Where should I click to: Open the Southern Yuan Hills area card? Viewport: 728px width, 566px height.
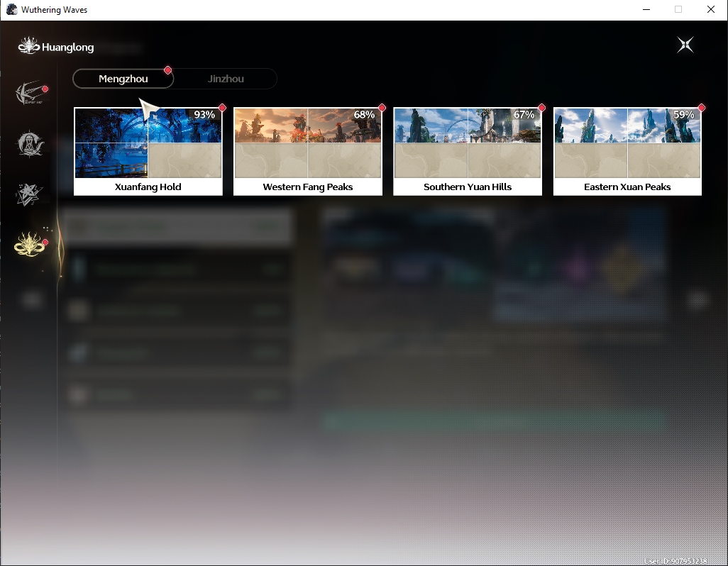tap(468, 151)
